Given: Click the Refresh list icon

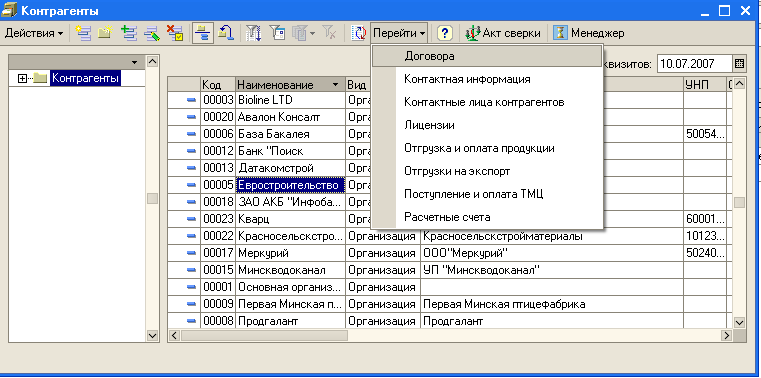Looking at the screenshot, I should point(360,33).
